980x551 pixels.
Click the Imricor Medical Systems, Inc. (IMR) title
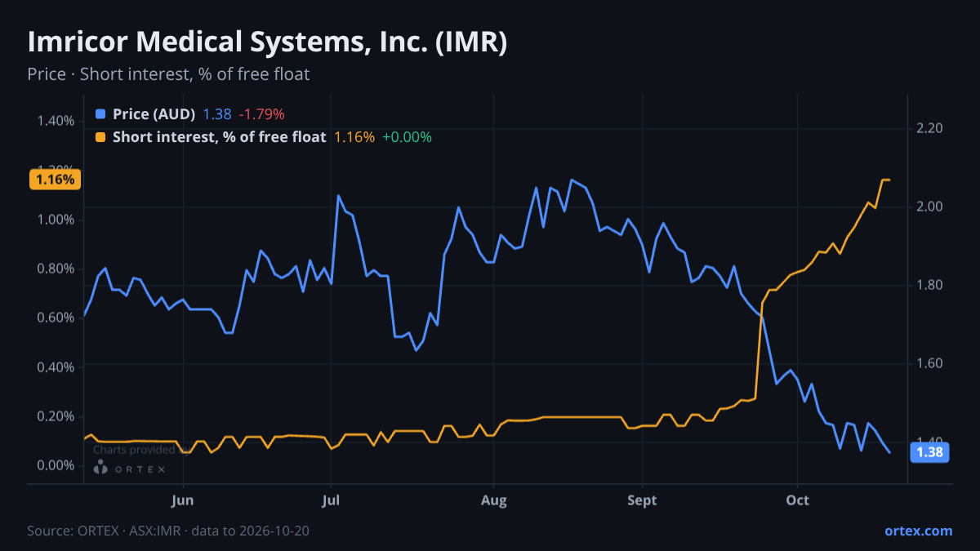click(x=267, y=42)
